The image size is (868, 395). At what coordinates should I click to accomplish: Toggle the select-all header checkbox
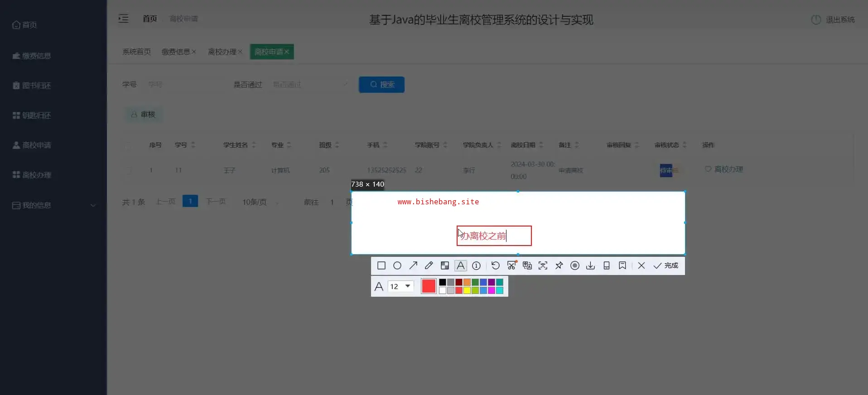point(128,145)
